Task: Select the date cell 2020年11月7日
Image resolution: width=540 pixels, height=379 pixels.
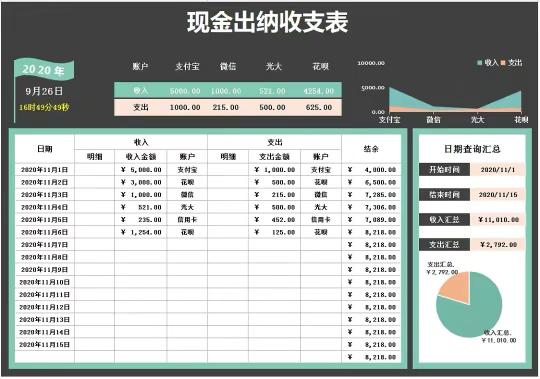Action: coord(45,245)
